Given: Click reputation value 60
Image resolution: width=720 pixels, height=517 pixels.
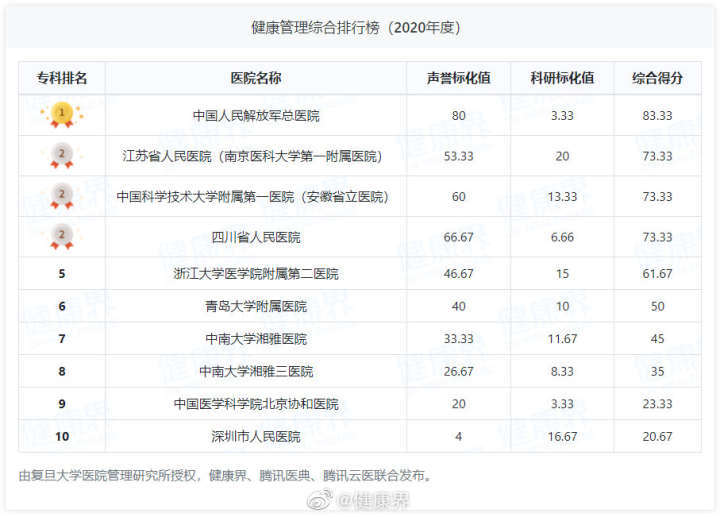Looking at the screenshot, I should click(458, 197).
